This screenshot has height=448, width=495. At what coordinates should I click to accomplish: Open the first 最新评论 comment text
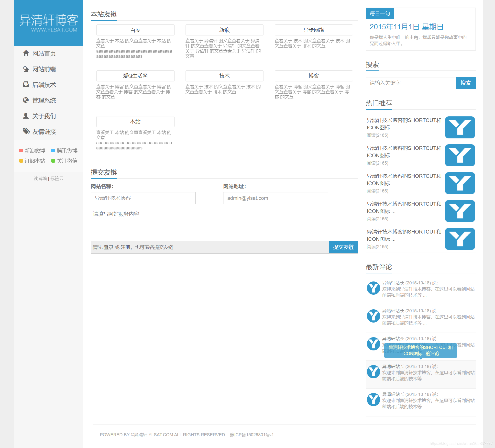coord(428,292)
